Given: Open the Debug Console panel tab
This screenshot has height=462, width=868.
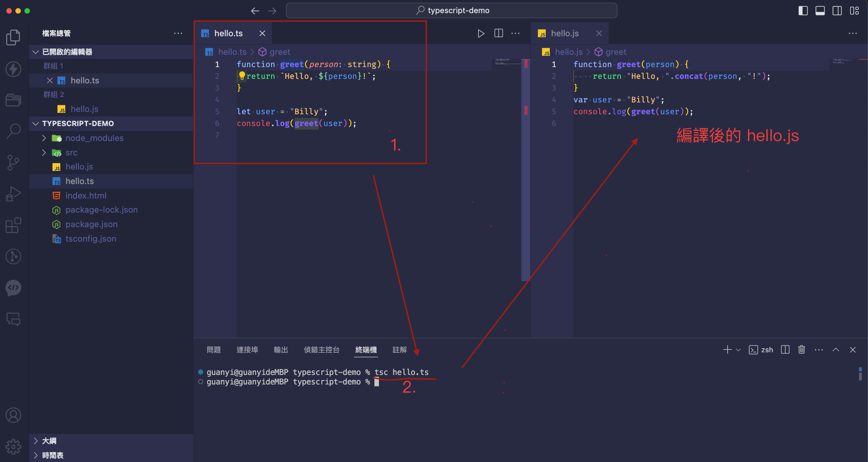Looking at the screenshot, I should [321, 350].
